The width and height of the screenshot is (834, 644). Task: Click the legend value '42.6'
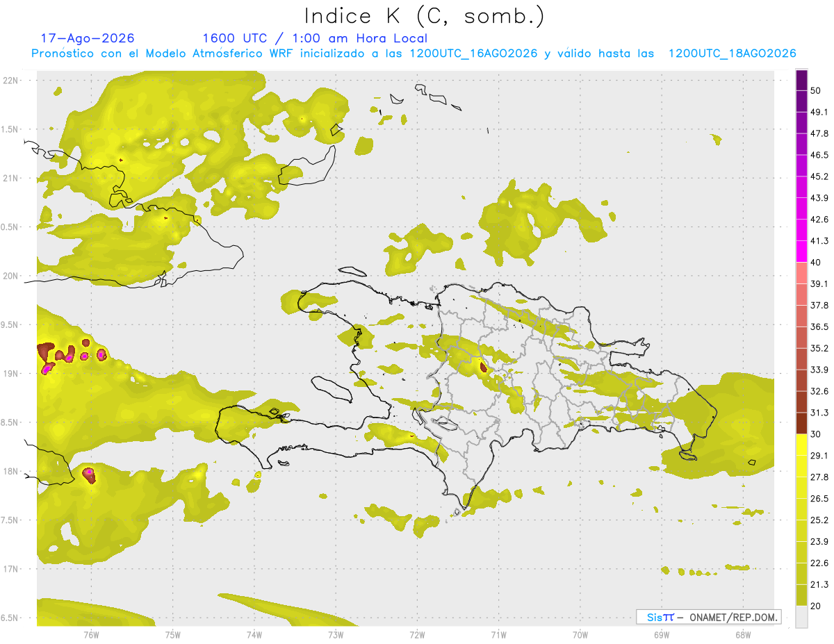tap(819, 220)
